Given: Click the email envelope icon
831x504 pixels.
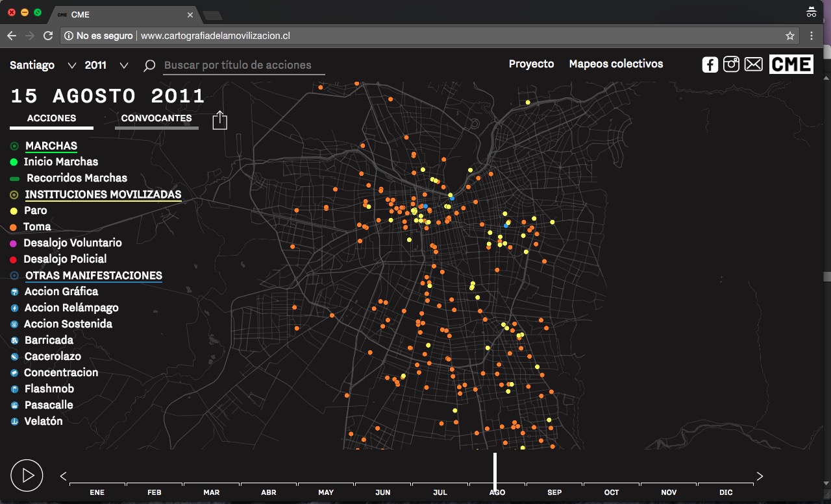Looking at the screenshot, I should click(753, 64).
